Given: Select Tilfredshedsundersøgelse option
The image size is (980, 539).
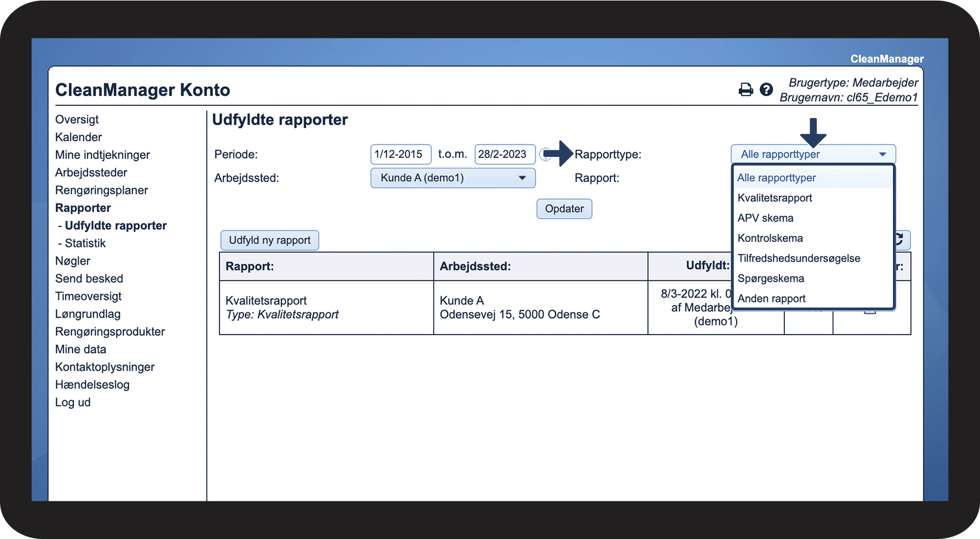Looking at the screenshot, I should (x=798, y=258).
